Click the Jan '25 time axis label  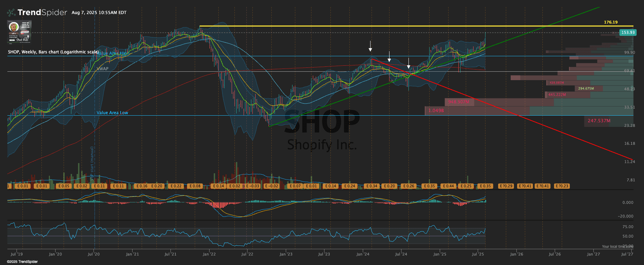(440, 254)
